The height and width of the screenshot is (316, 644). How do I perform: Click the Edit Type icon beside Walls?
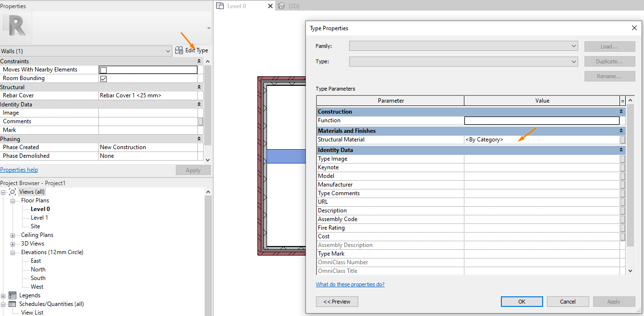(178, 50)
